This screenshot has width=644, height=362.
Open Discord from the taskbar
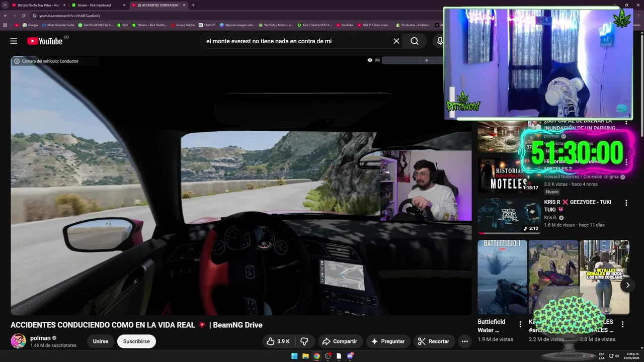click(x=350, y=356)
